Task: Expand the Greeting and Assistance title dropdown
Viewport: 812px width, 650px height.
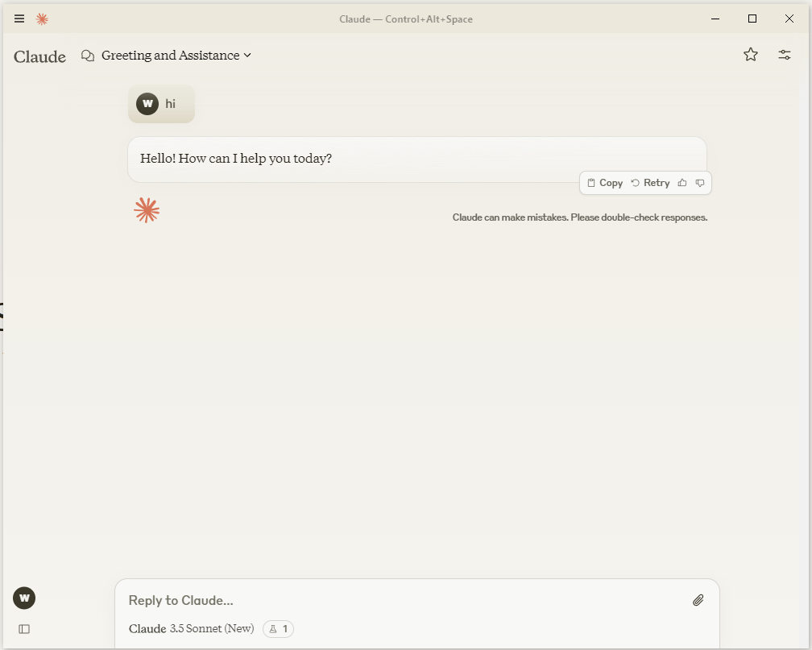Action: coord(176,56)
